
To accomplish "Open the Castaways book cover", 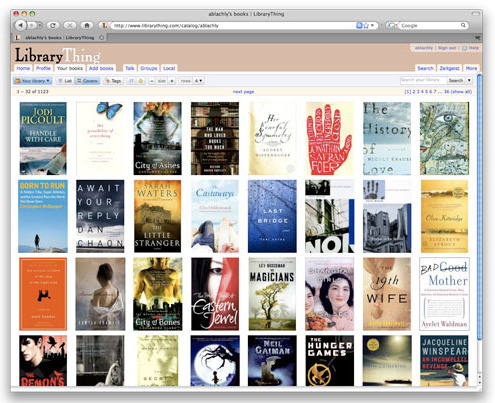I will pos(215,216).
